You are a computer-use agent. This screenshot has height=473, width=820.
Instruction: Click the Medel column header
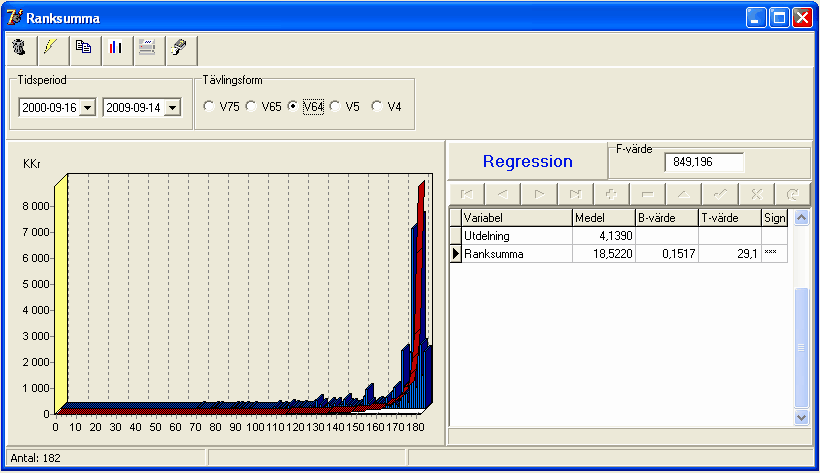point(604,218)
